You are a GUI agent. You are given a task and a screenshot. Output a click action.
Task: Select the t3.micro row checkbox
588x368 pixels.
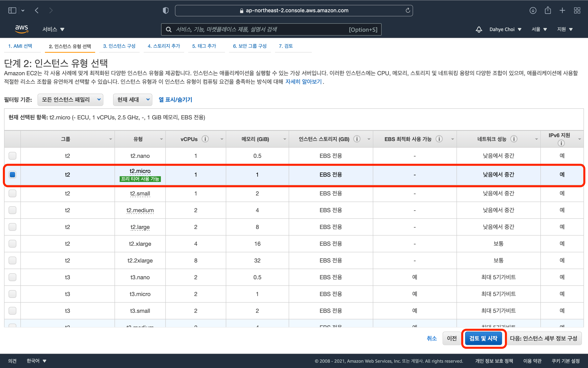tap(12, 294)
